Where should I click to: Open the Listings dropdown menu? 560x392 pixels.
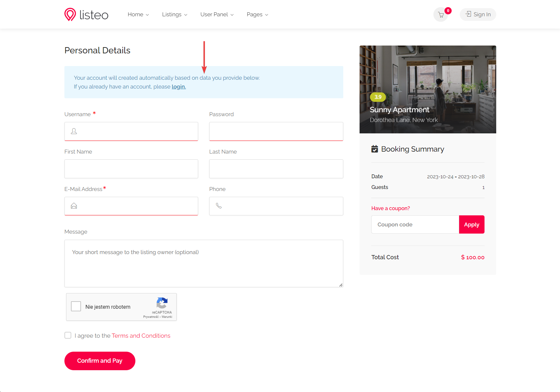(175, 14)
